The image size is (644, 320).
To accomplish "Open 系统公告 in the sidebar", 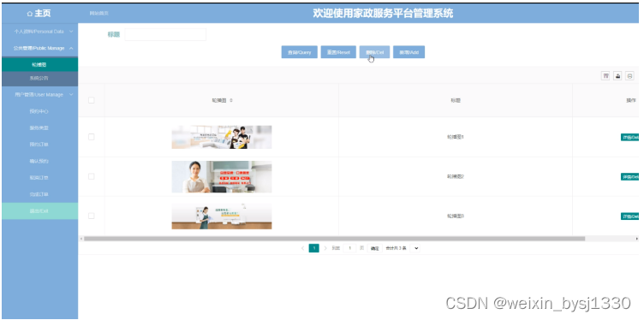I will [x=40, y=79].
